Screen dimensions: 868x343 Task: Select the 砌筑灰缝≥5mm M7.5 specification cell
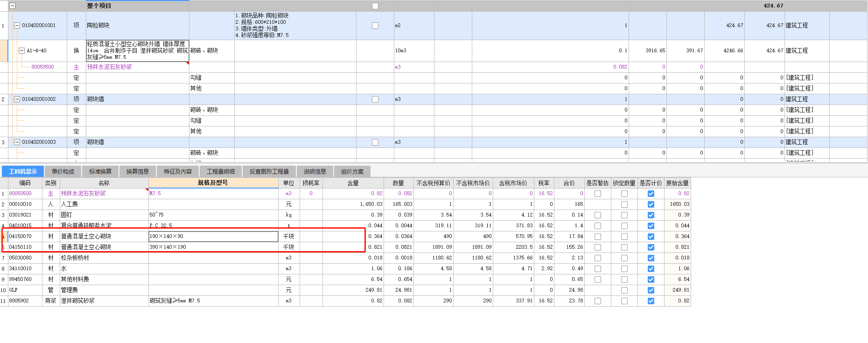[x=213, y=301]
